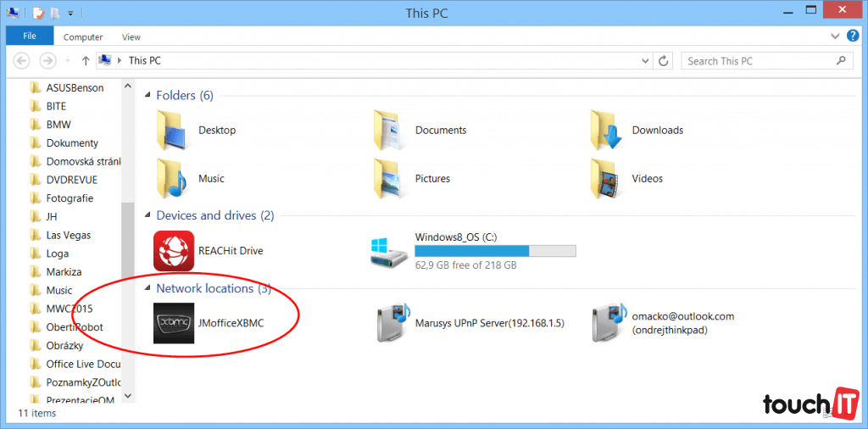
Task: Open the Music folder icon
Action: click(x=174, y=179)
